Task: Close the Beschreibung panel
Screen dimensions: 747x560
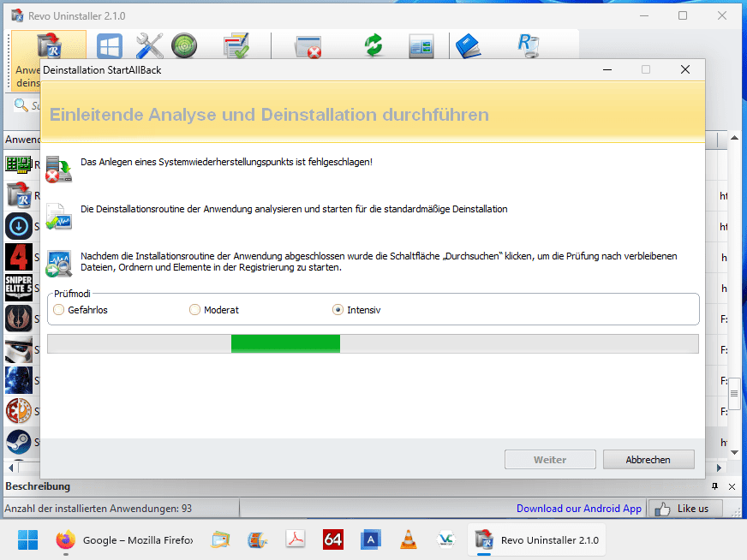Action: 732,486
